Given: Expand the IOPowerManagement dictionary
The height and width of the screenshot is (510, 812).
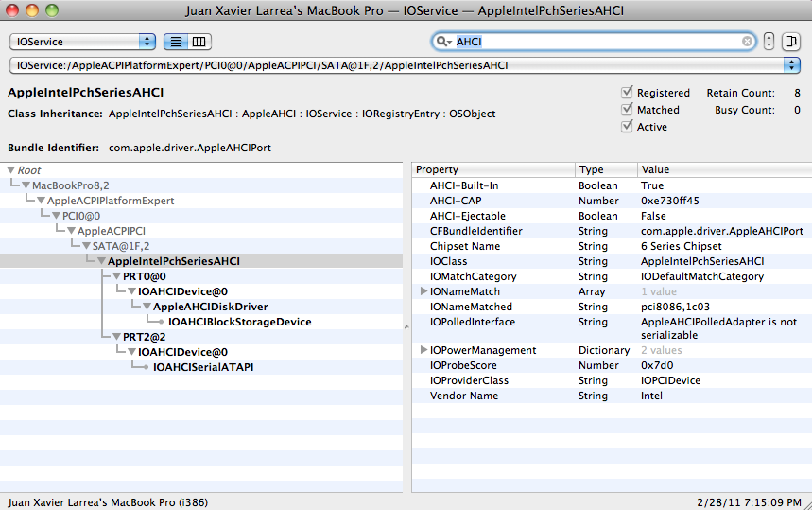Looking at the screenshot, I should coord(423,350).
